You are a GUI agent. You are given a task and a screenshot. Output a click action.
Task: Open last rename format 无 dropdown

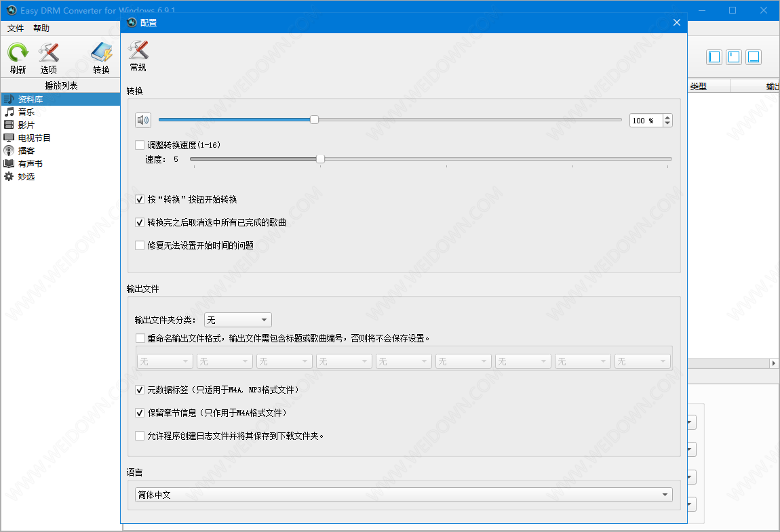coord(643,361)
